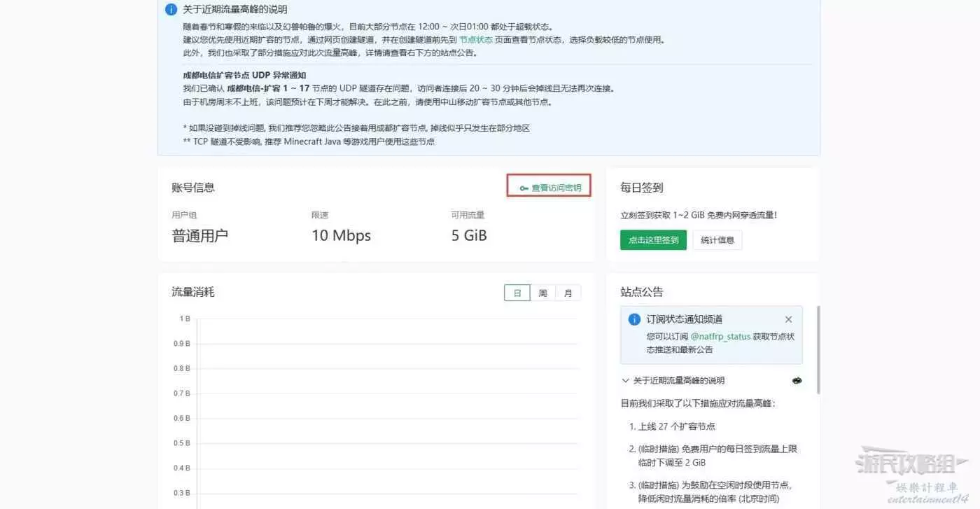Click the 10 Mbps speed limit value

click(x=341, y=236)
